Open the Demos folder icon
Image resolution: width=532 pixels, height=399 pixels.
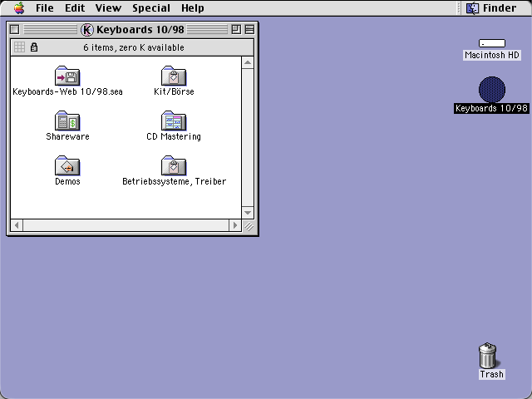pyautogui.click(x=67, y=165)
